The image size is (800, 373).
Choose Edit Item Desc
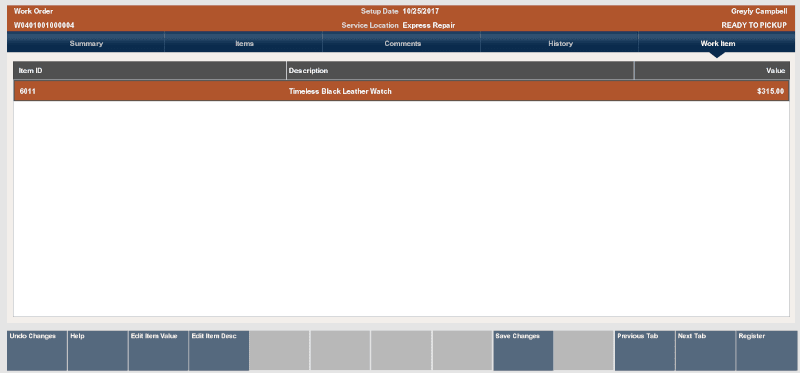(219, 351)
